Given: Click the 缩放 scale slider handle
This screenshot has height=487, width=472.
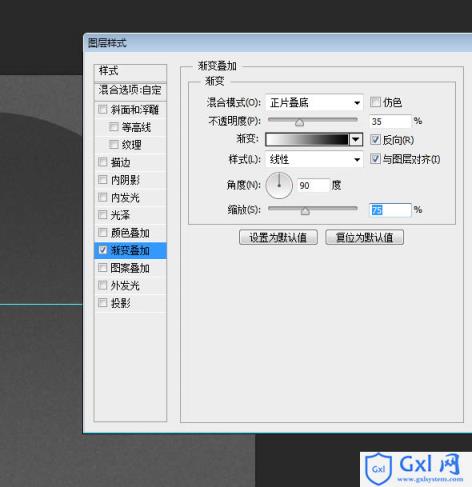Looking at the screenshot, I should (x=305, y=211).
